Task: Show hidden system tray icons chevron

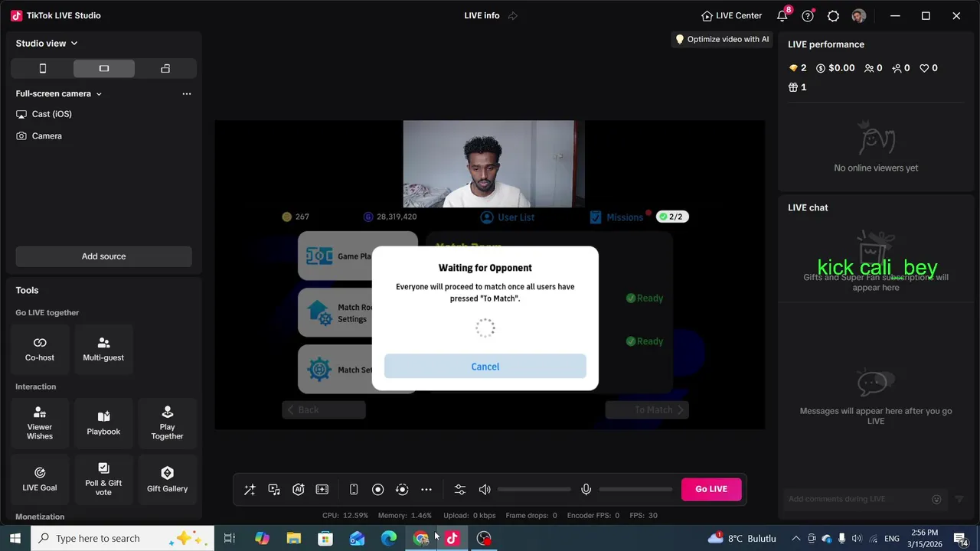Action: pos(795,538)
